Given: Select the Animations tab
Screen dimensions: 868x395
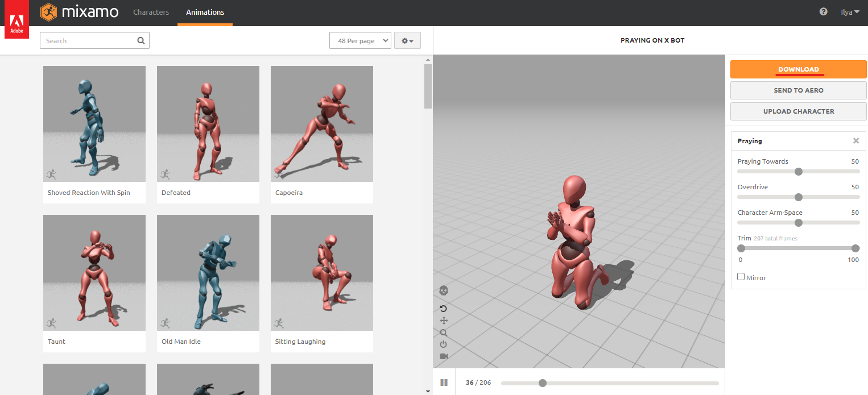Looking at the screenshot, I should pos(205,12).
